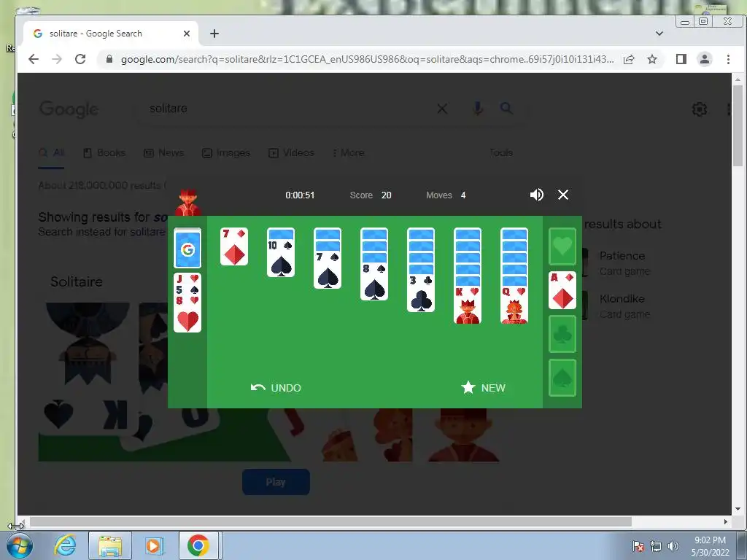Pick the 7 of diamonds card
Screen dimensions: 747x560
(234, 246)
